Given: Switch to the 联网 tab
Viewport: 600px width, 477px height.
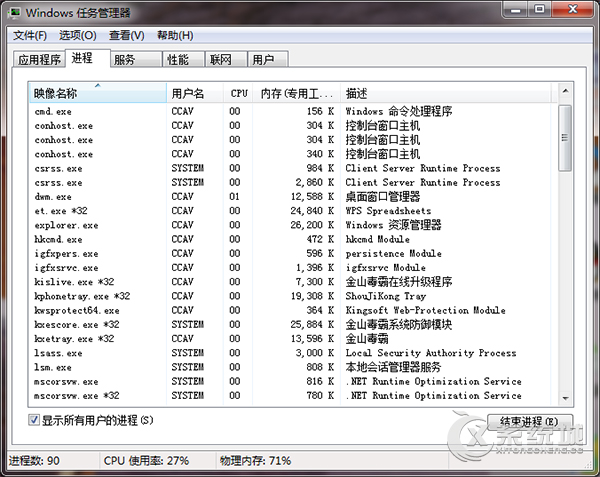Looking at the screenshot, I should (226, 60).
